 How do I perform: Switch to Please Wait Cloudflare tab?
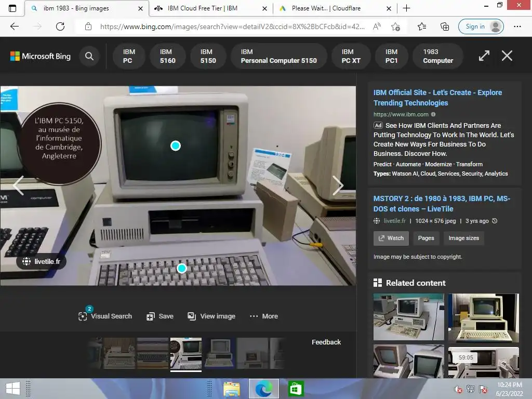[x=326, y=8]
